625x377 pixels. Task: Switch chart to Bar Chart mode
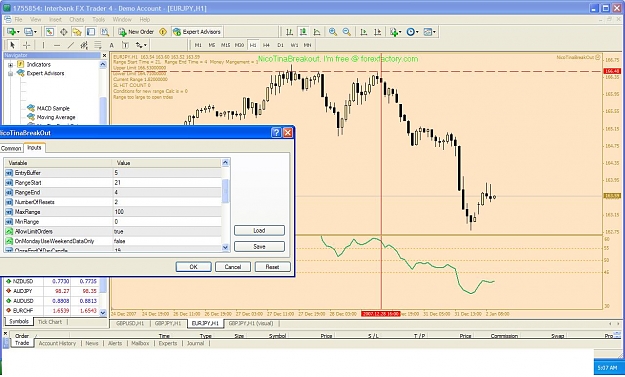tap(289, 32)
